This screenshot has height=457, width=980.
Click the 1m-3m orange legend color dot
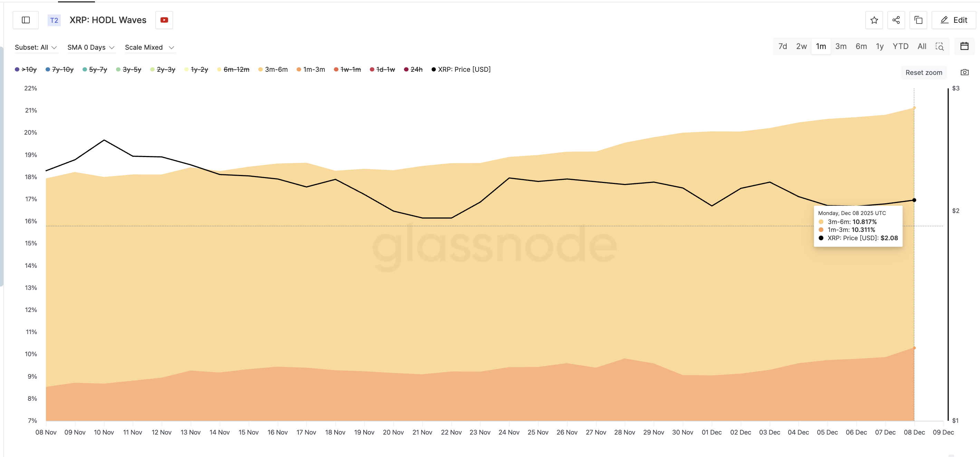pos(298,69)
